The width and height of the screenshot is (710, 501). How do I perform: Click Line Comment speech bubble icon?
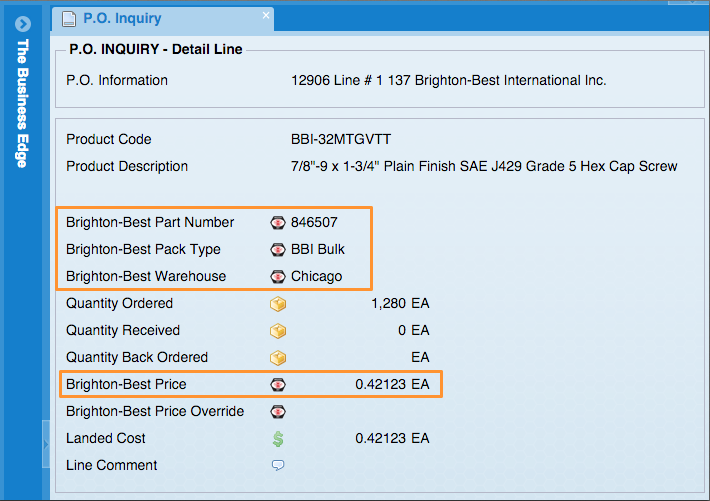[x=278, y=465]
